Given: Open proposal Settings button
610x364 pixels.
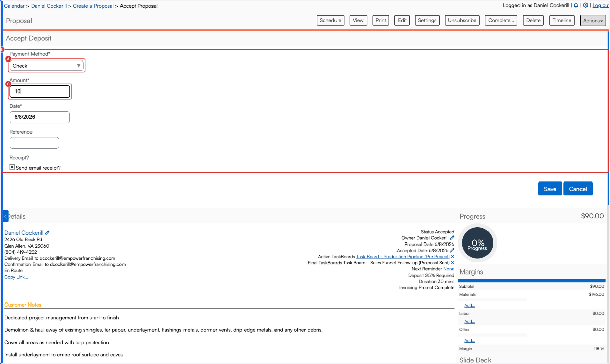Looking at the screenshot, I should pyautogui.click(x=427, y=20).
